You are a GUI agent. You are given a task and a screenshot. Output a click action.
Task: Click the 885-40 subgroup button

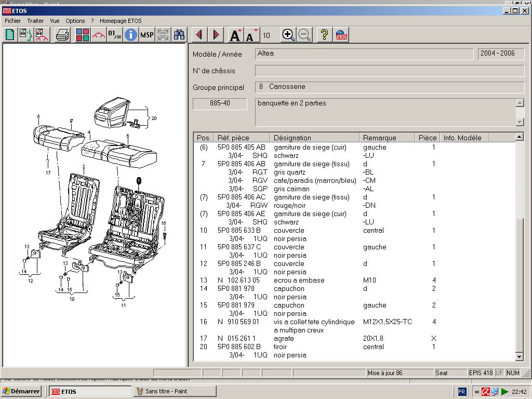(x=220, y=103)
